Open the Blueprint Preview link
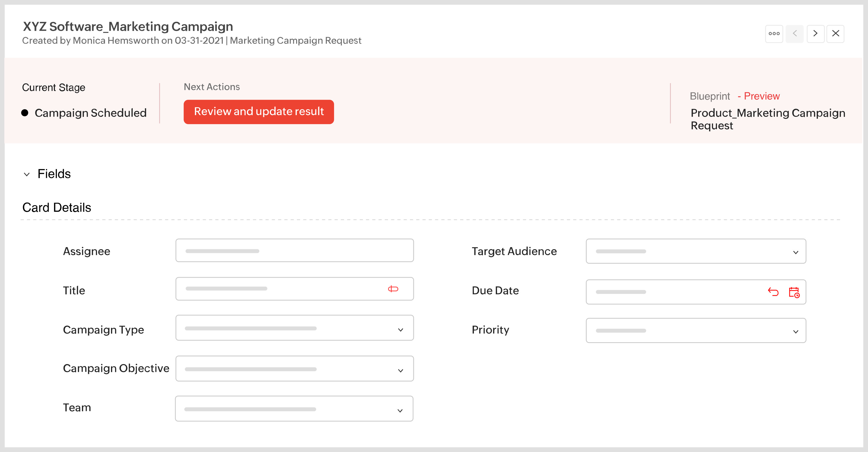 pyautogui.click(x=762, y=96)
